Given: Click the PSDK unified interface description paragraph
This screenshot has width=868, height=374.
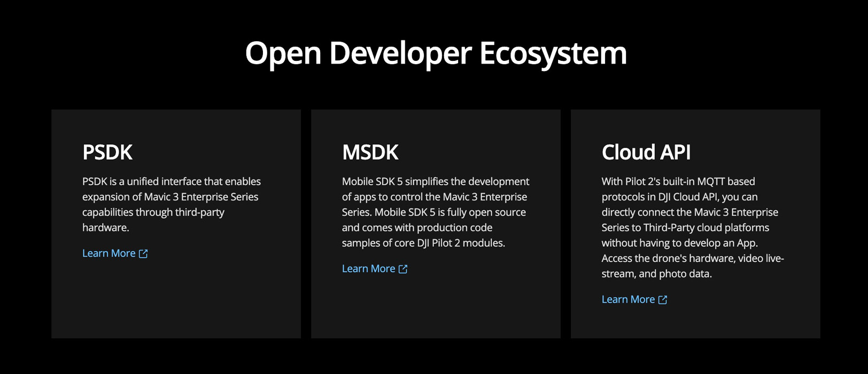Looking at the screenshot, I should tap(171, 204).
